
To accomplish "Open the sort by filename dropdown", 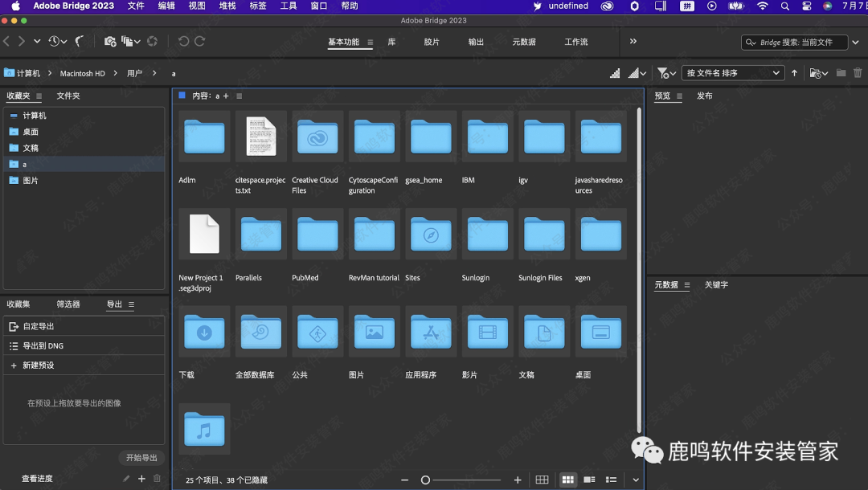I will pos(732,73).
